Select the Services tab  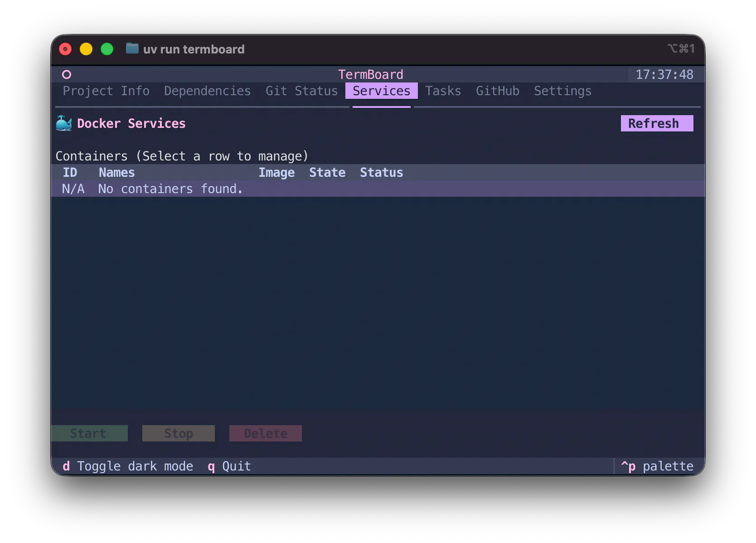pyautogui.click(x=382, y=91)
